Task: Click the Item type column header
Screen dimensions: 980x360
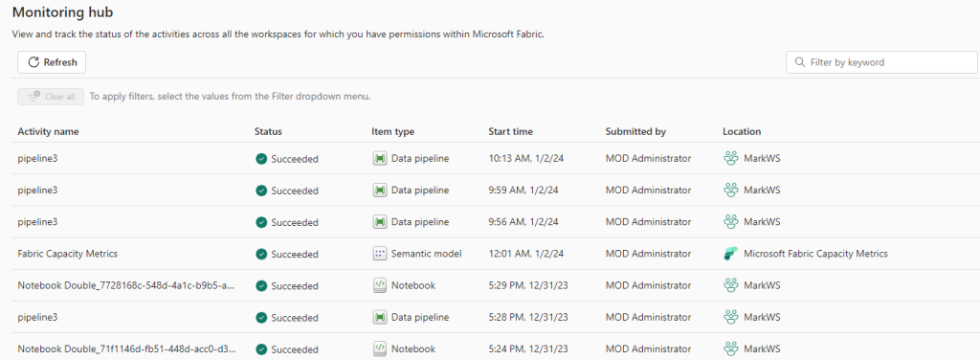Action: (x=392, y=132)
